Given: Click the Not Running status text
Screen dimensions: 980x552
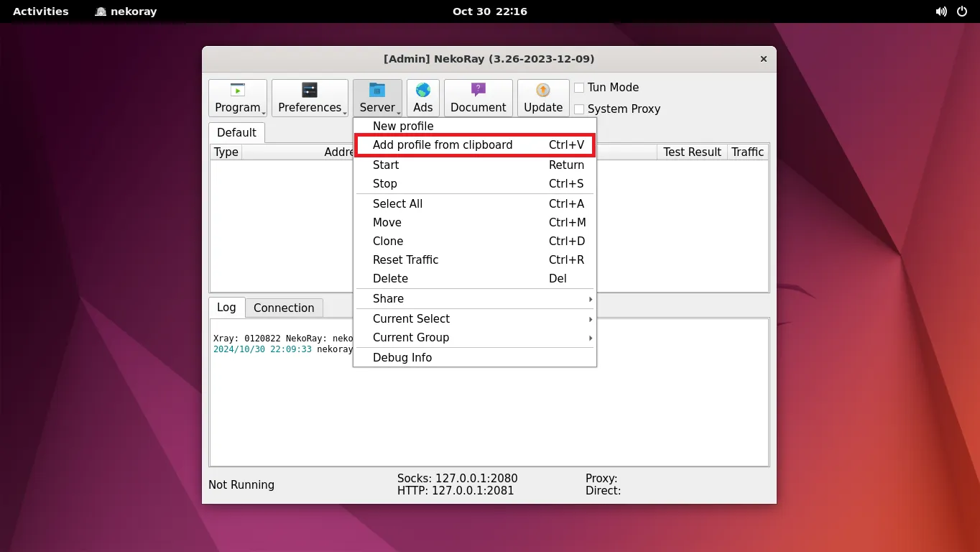Looking at the screenshot, I should click(x=241, y=485).
